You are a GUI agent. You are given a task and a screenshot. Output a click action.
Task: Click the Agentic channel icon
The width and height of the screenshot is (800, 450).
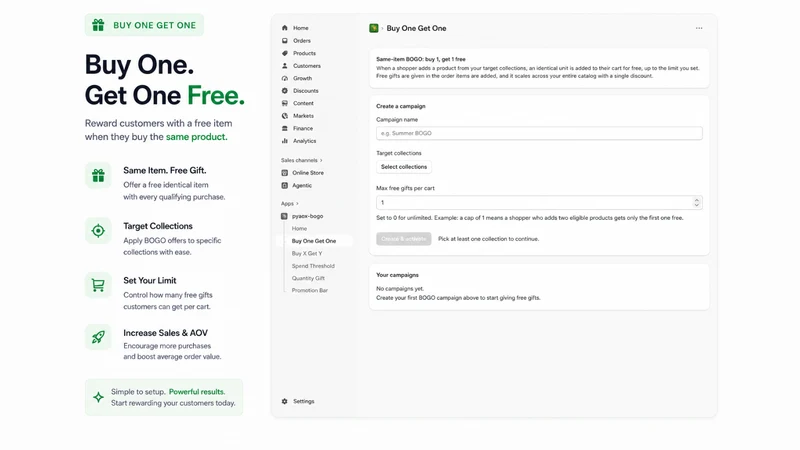(x=285, y=186)
